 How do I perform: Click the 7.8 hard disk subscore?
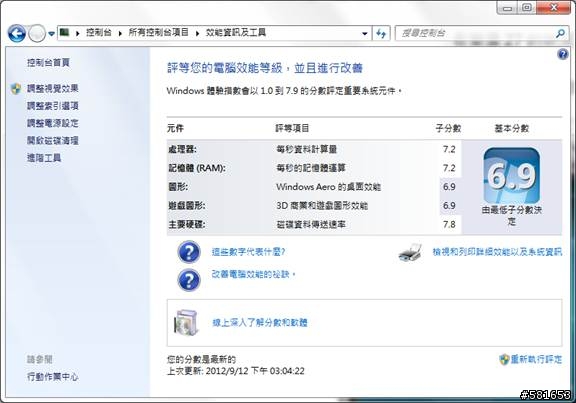click(449, 224)
